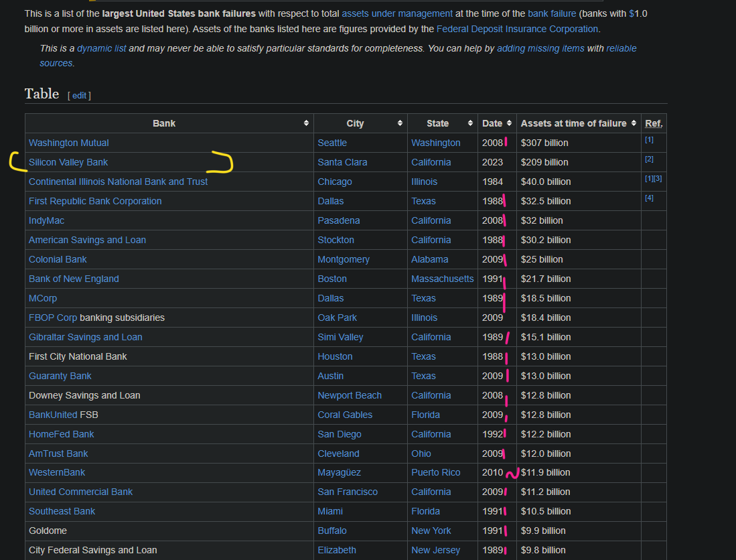Screen dimensions: 736x560
Task: Follow reference [4] for First Republic
Action: [649, 198]
